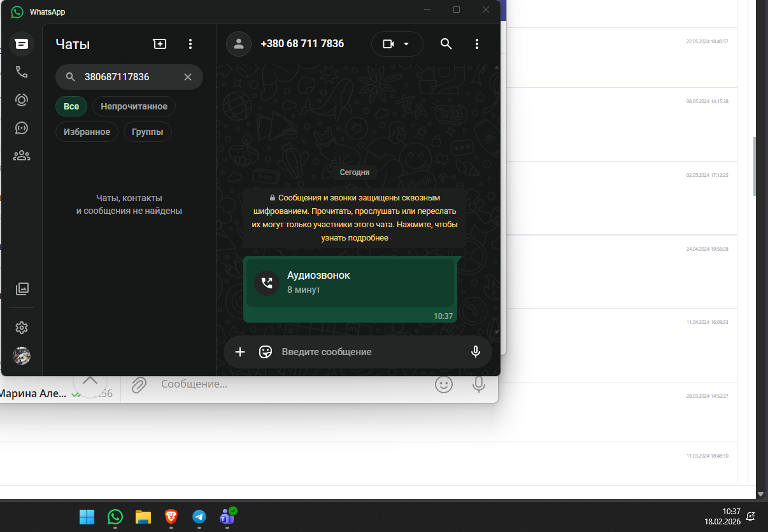Open the attach plus icon in message bar
This screenshot has height=532, width=768.
[x=240, y=352]
